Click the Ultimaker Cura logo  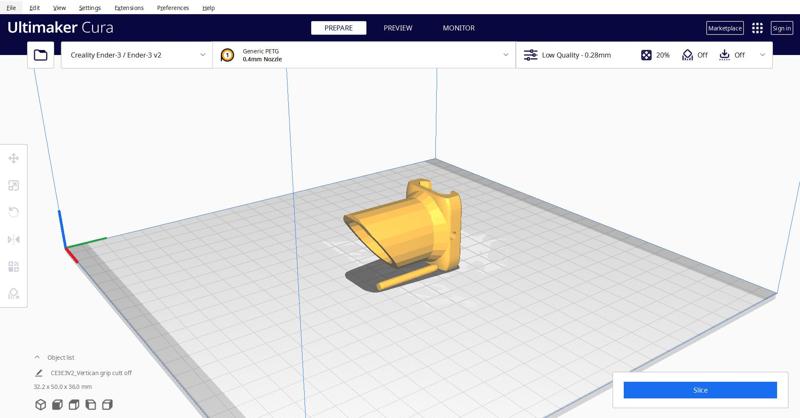tap(60, 28)
